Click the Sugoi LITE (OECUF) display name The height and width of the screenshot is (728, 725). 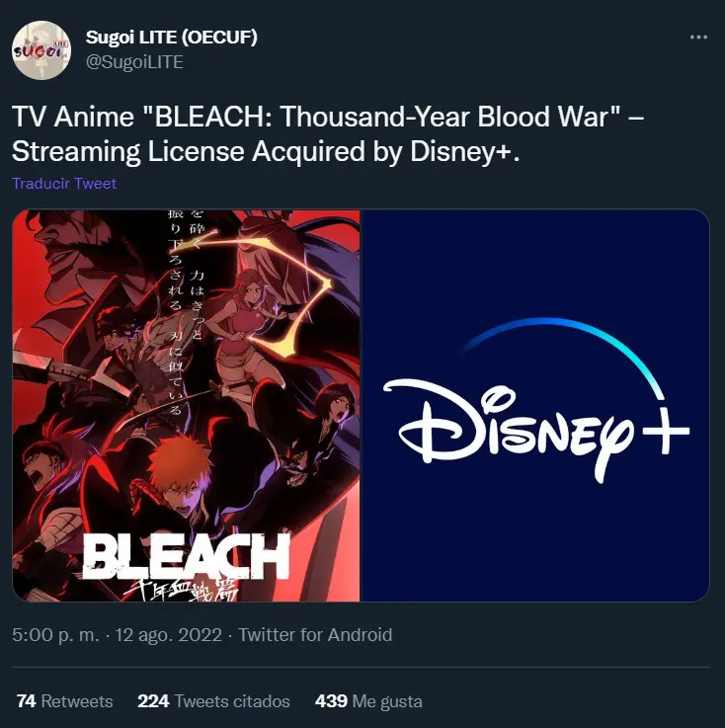coord(171,38)
